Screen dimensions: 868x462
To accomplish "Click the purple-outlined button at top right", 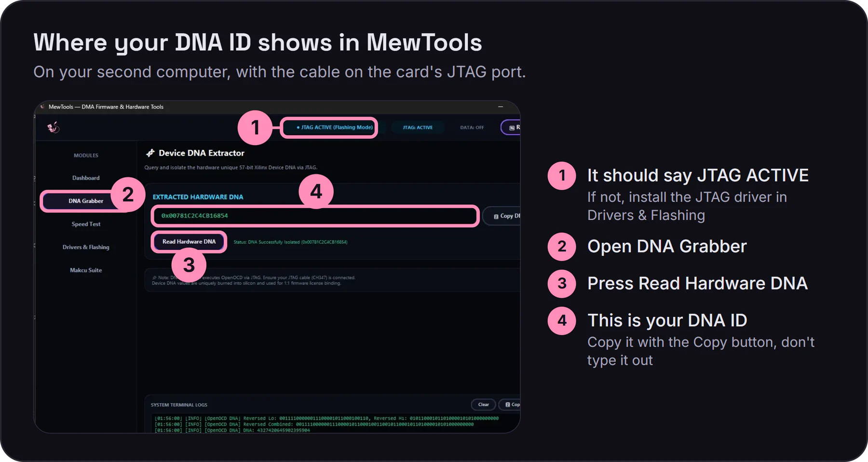I will point(511,127).
